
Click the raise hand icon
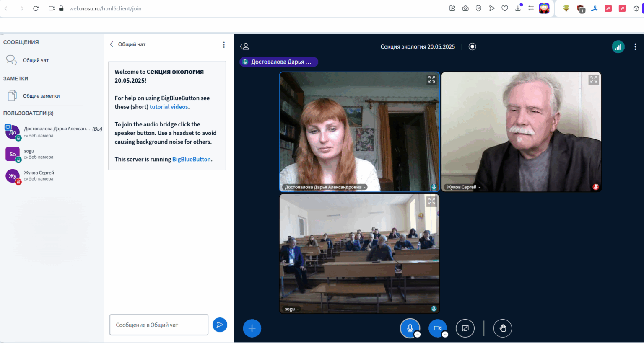pyautogui.click(x=503, y=328)
